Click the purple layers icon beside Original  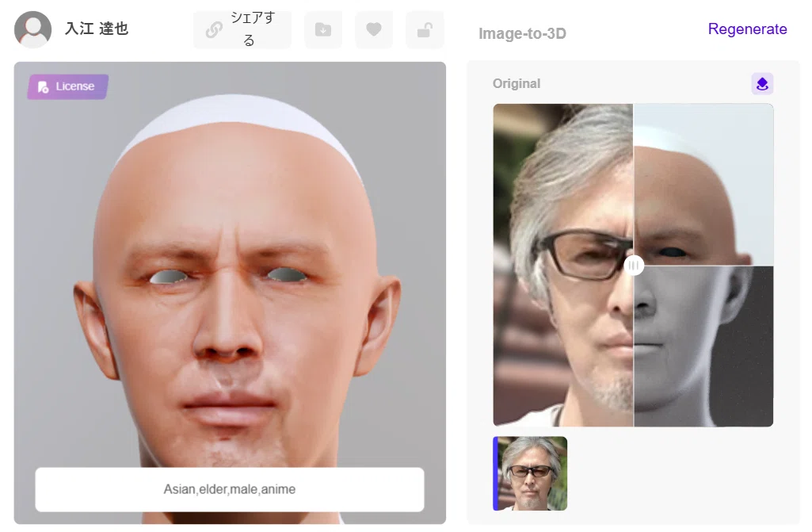[762, 84]
